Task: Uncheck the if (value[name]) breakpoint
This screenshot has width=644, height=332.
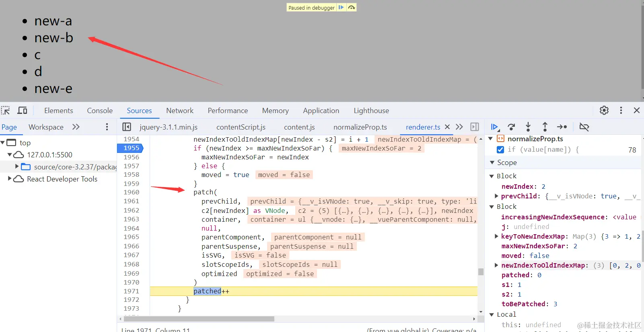Action: (x=500, y=150)
